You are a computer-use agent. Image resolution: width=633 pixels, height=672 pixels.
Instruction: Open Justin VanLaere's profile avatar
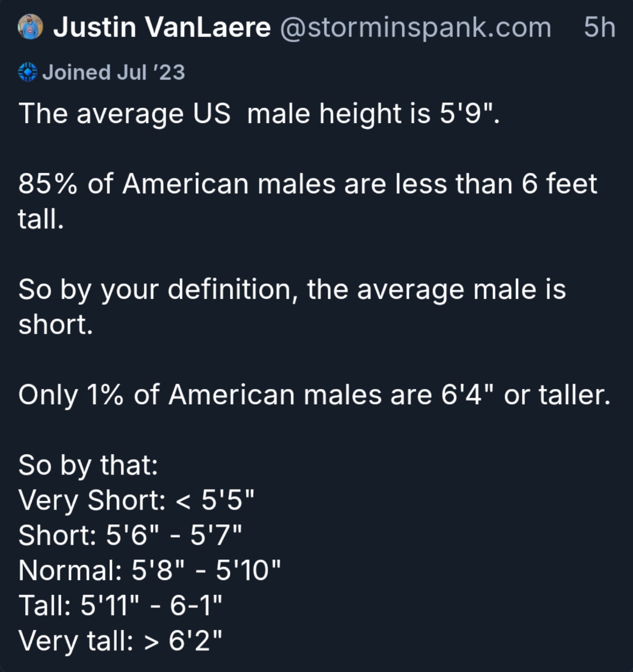tap(30, 28)
